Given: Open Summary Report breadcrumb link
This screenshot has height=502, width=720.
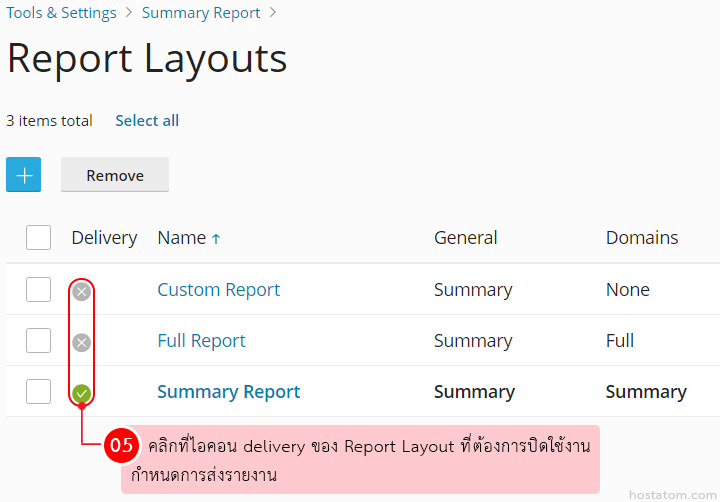Looking at the screenshot, I should pos(201,13).
